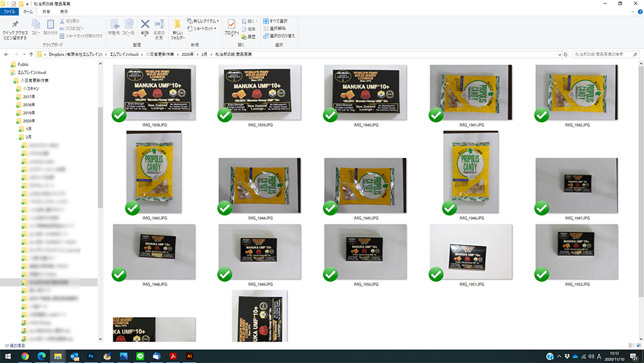
Task: Show hidden tray icons chevron
Action: (559, 357)
